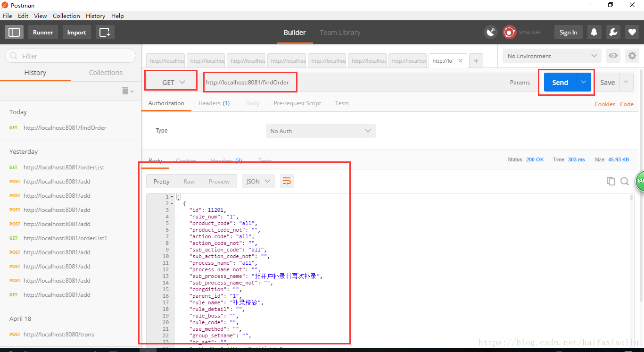Open the Send button arrow dropdown
This screenshot has width=644, height=352.
pos(584,82)
